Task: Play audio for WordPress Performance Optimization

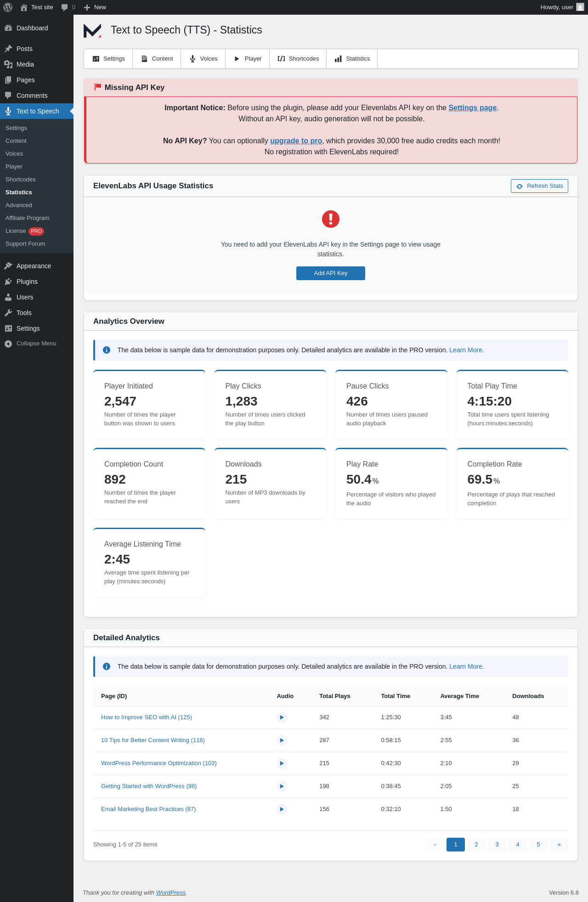Action: 282,763
